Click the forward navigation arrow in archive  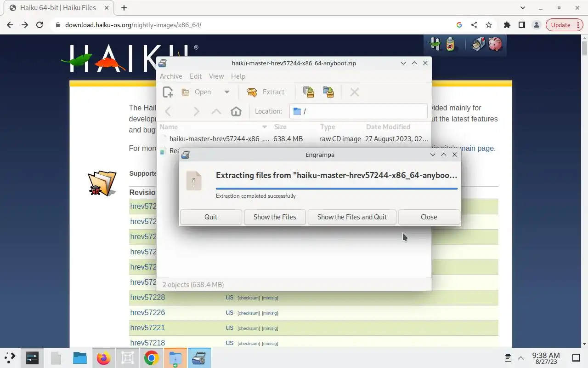point(196,111)
